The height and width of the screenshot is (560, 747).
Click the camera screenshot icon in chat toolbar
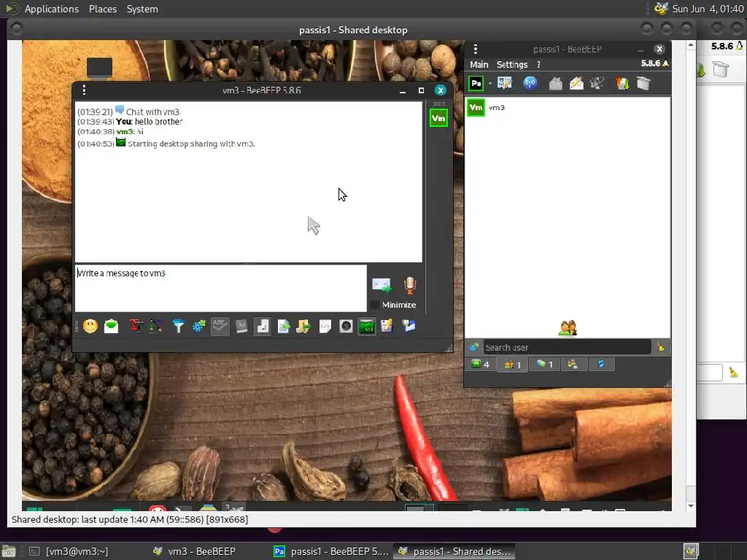(x=346, y=326)
